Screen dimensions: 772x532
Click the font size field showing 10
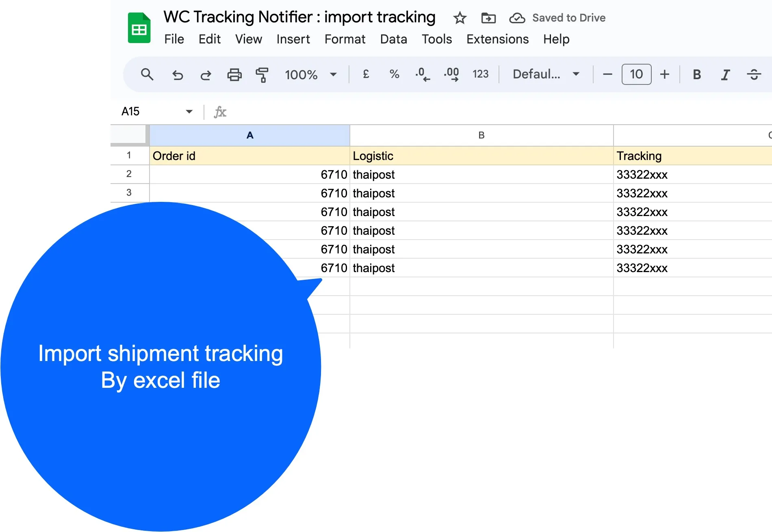click(636, 74)
